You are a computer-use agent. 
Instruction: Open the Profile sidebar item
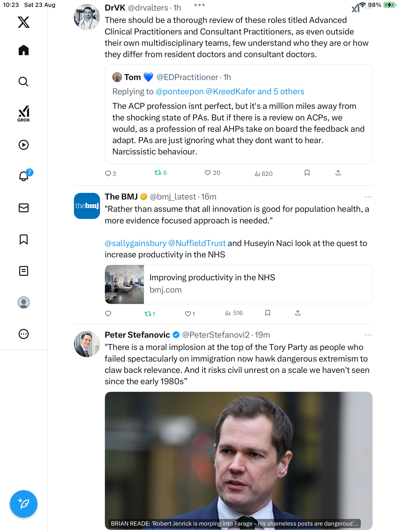point(24,302)
